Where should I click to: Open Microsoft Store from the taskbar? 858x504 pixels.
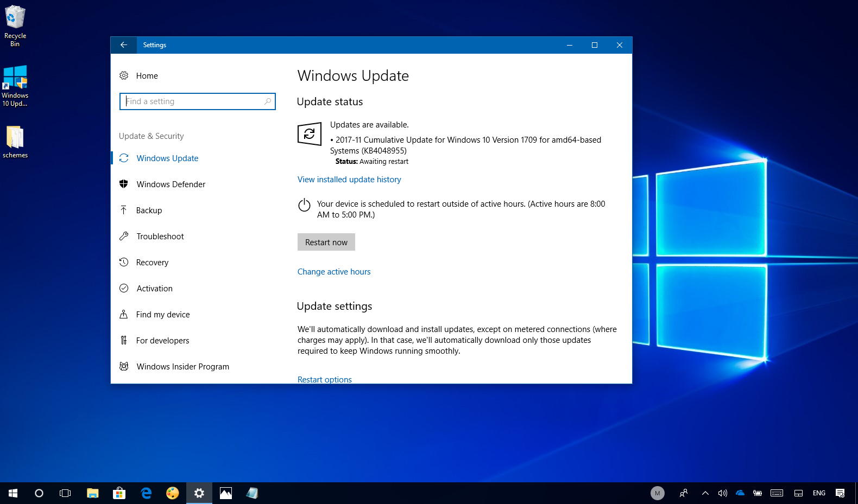(x=119, y=493)
